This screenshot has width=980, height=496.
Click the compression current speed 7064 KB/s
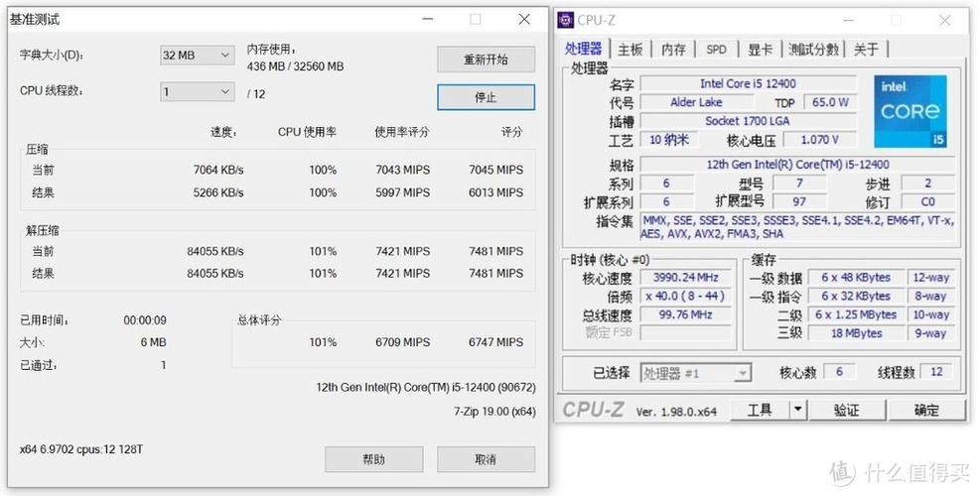tap(218, 170)
